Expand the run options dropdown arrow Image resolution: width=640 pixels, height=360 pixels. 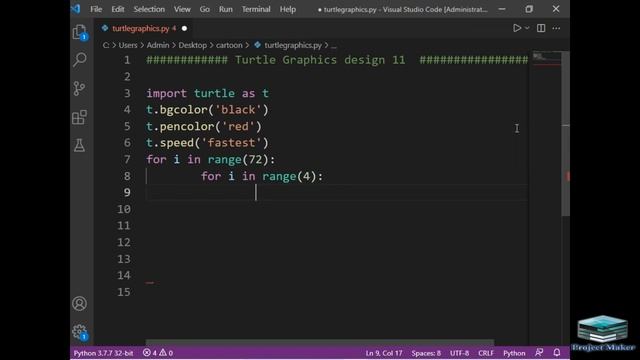pyautogui.click(x=527, y=28)
